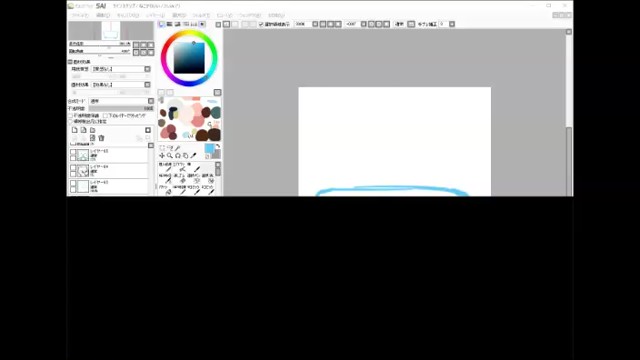Viewport: 640px width, 360px height.
Task: Open the blending mode dropdown
Action: [x=122, y=101]
